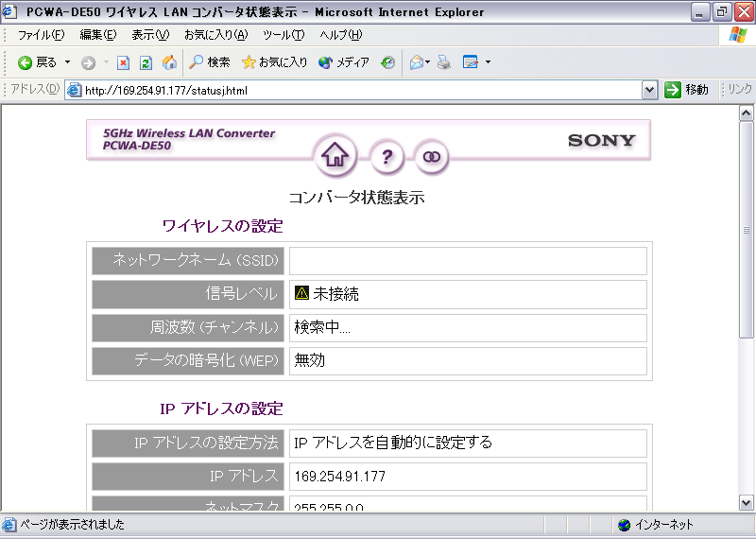Stop loading with the red X icon
The height and width of the screenshot is (539, 756).
[124, 62]
